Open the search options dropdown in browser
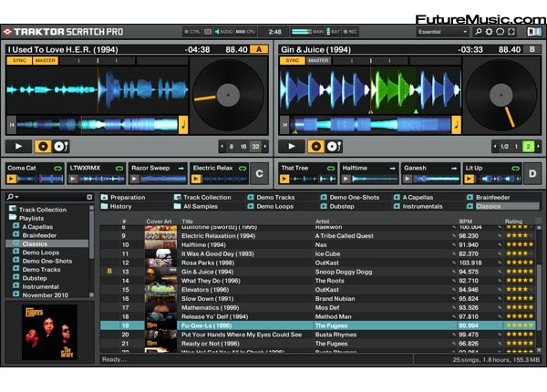This screenshot has height=392, width=547. tap(13, 197)
